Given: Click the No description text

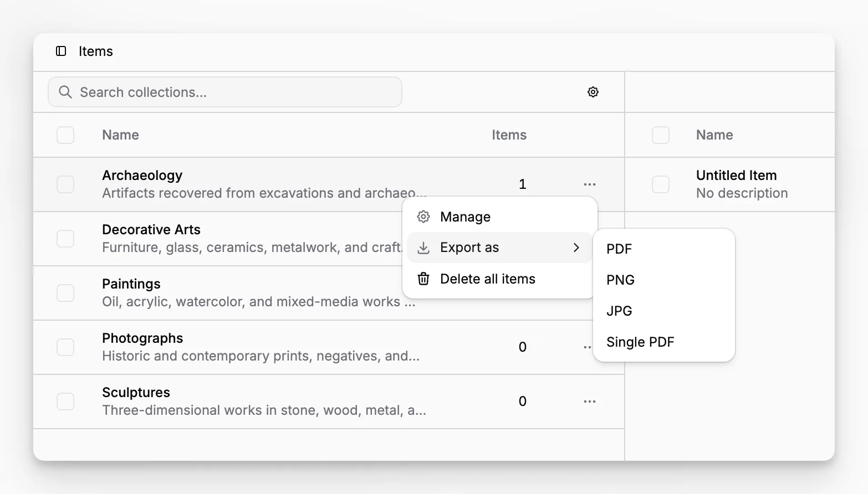Looking at the screenshot, I should coord(742,193).
